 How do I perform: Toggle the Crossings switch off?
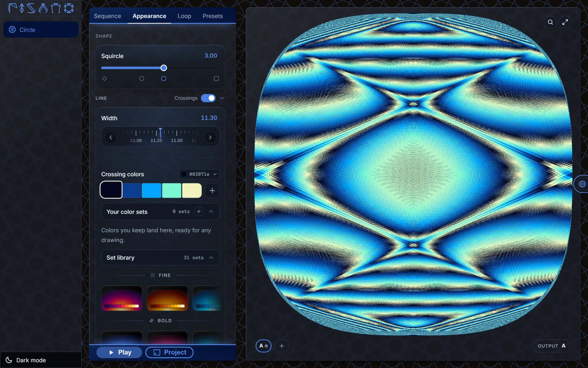(x=208, y=98)
